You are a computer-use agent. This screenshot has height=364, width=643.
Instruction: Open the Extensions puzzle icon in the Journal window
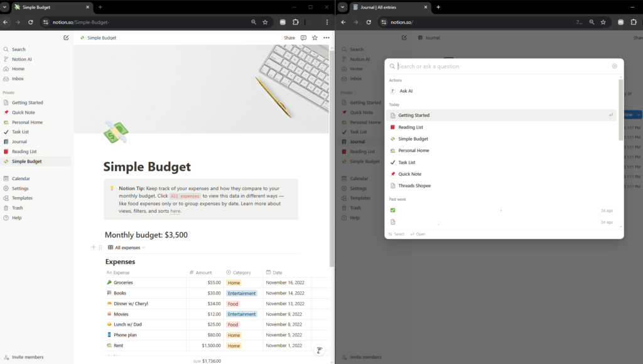[634, 22]
